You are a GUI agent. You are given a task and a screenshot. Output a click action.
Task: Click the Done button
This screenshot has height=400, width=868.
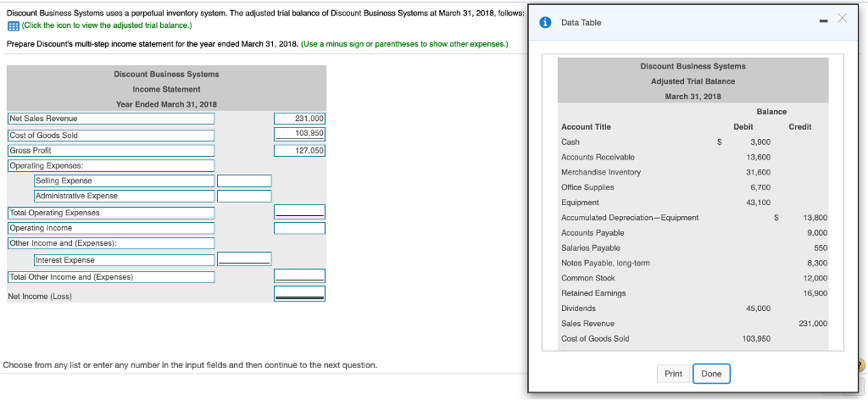711,374
